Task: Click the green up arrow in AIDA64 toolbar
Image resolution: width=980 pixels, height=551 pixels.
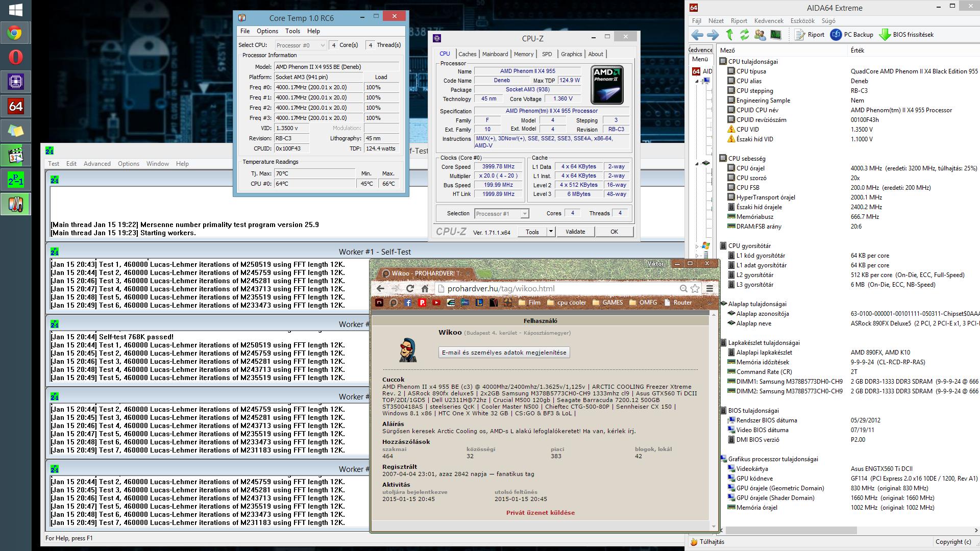Action: click(x=729, y=35)
